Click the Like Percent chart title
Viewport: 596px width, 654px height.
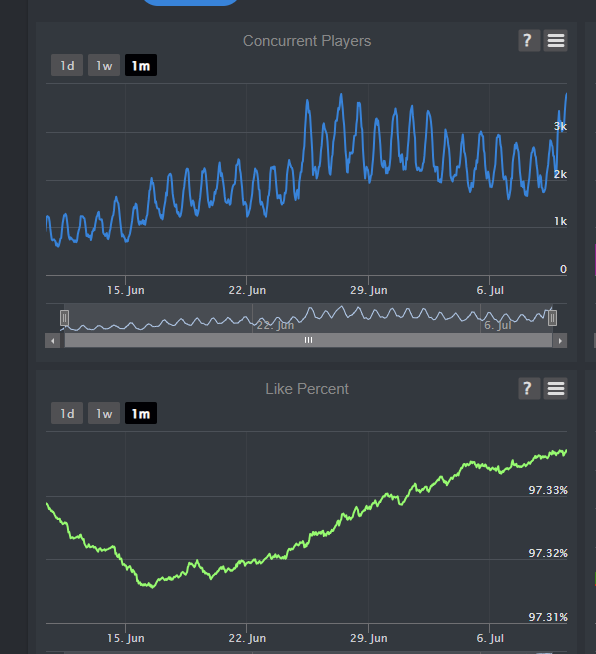(307, 389)
